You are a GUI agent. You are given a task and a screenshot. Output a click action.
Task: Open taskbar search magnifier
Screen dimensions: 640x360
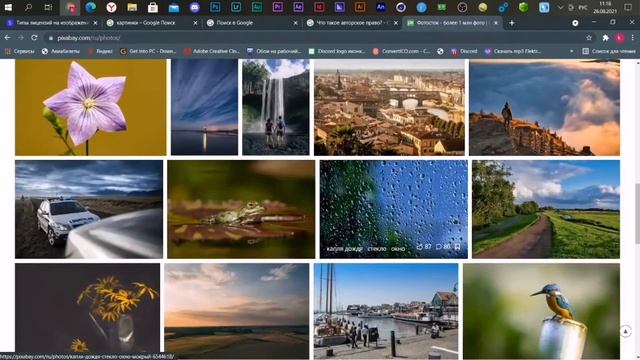pyautogui.click(x=28, y=7)
